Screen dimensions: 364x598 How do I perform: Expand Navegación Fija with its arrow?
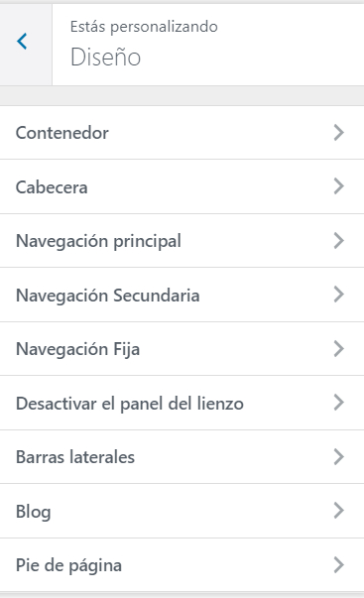(x=339, y=349)
